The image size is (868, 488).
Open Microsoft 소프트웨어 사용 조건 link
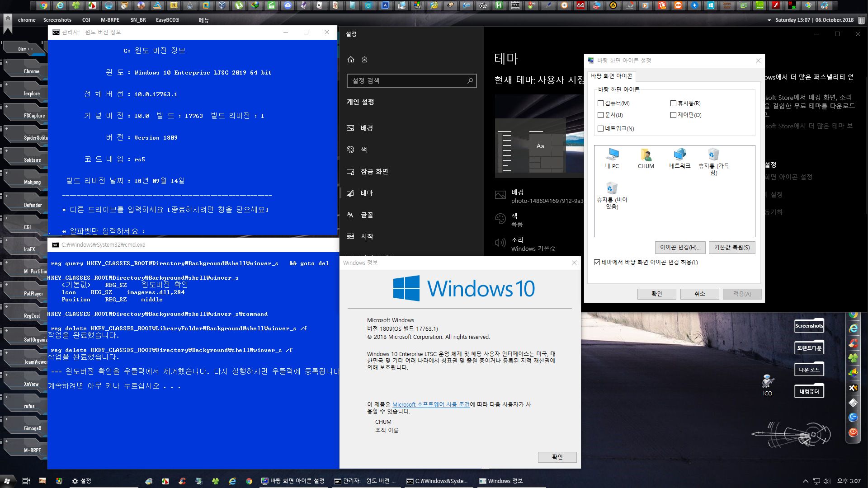431,405
